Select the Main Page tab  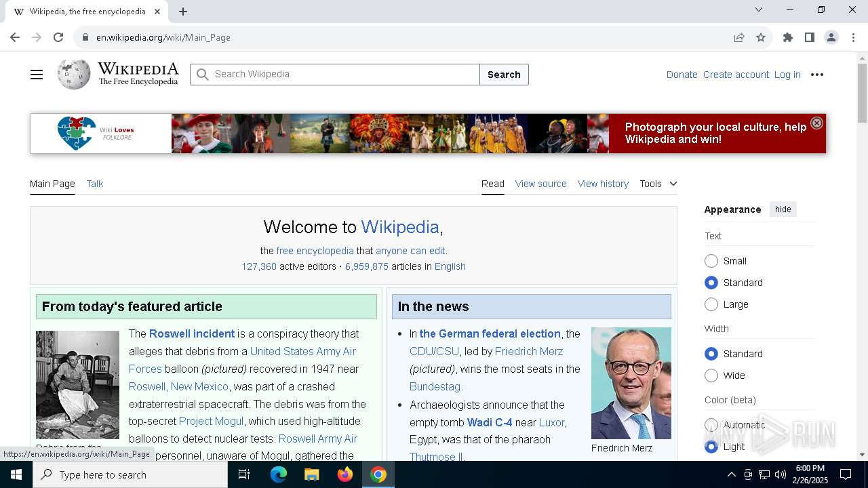coord(52,184)
